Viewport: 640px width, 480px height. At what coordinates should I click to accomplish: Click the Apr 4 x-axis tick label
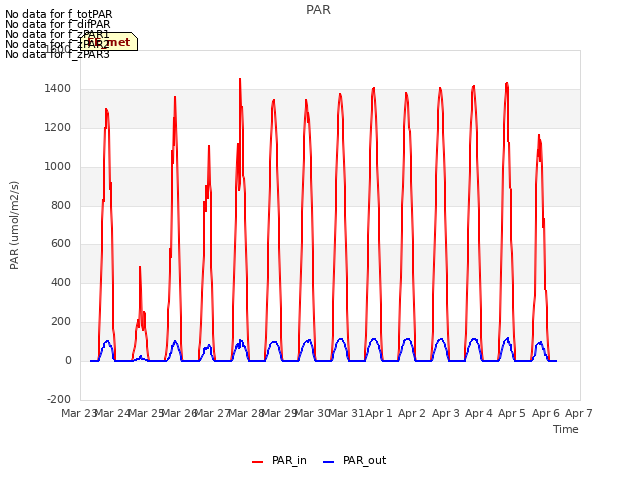pyautogui.click(x=478, y=413)
